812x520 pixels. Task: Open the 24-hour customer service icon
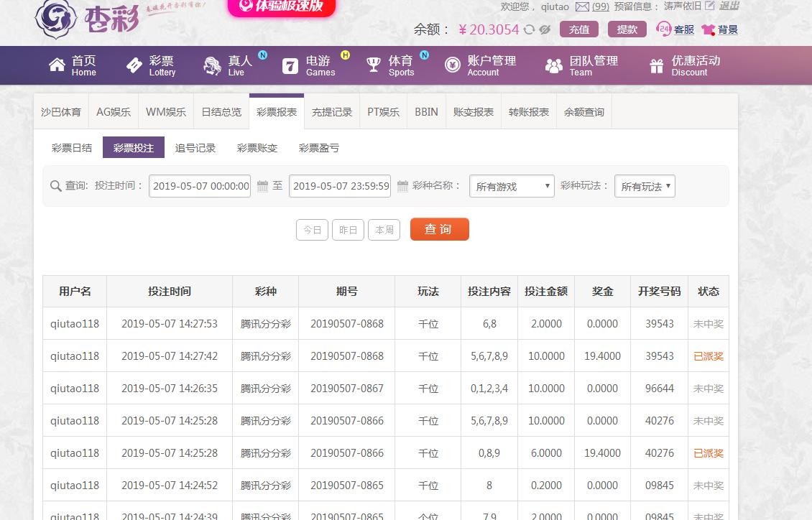point(664,29)
